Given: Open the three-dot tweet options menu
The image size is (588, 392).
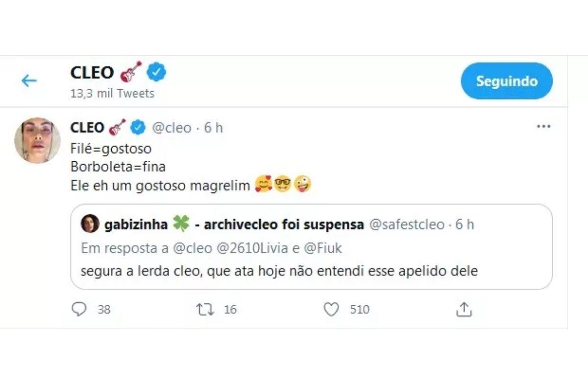Looking at the screenshot, I should pos(543,127).
